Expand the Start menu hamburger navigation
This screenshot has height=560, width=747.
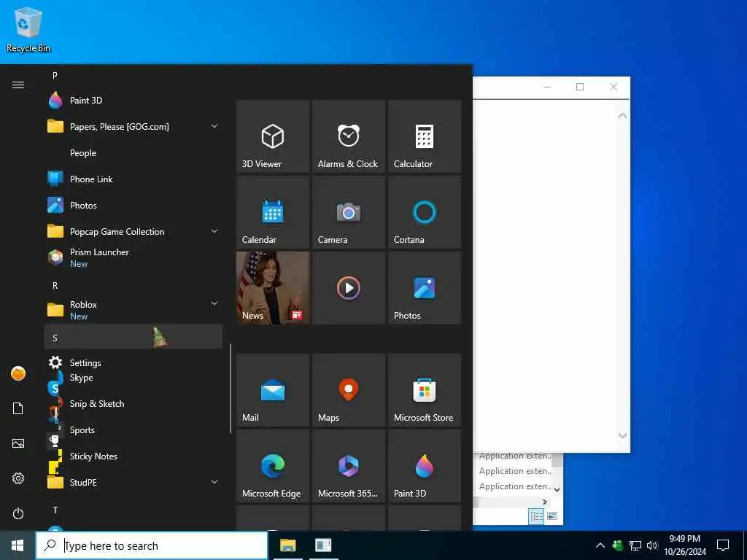(18, 85)
